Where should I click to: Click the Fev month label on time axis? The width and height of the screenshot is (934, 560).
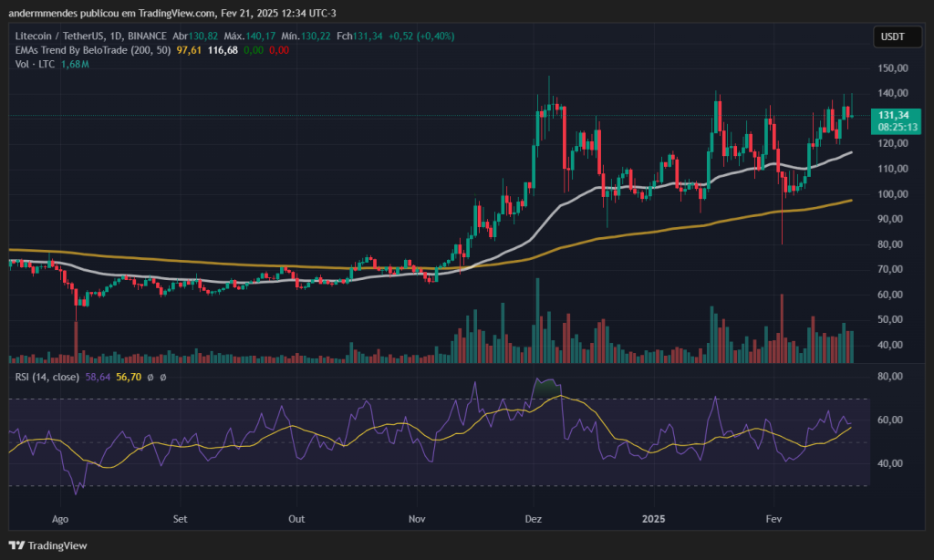773,519
